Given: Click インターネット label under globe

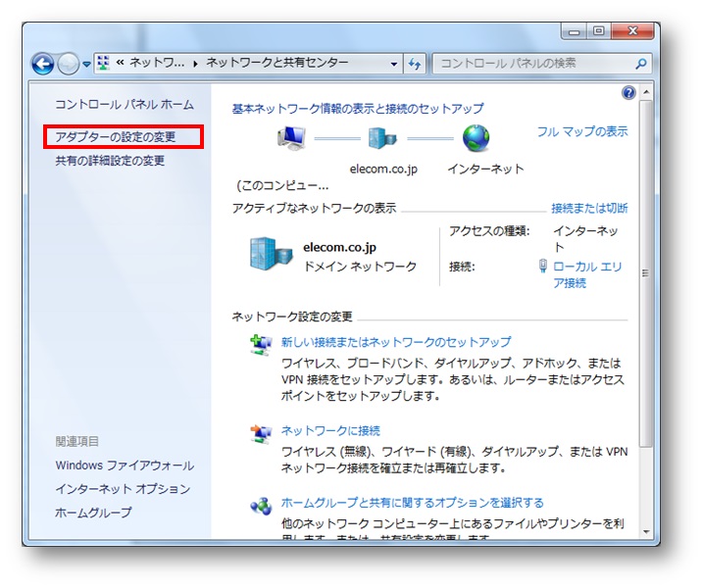Looking at the screenshot, I should 485,170.
